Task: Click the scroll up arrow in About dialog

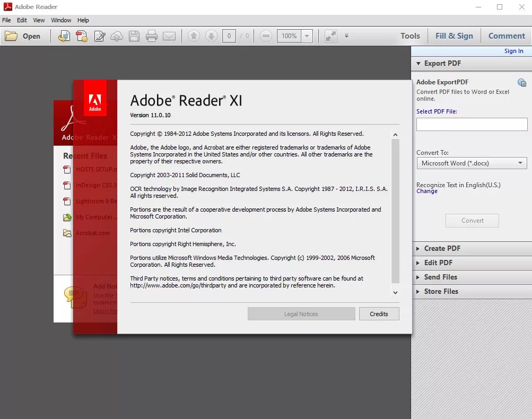Action: (x=395, y=135)
